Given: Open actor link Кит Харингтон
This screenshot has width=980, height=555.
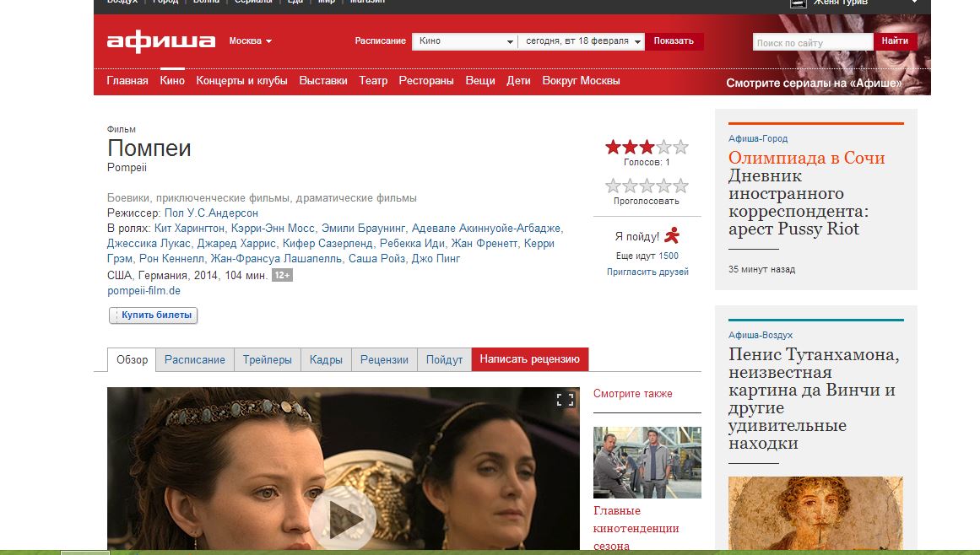Looking at the screenshot, I should pyautogui.click(x=189, y=228).
